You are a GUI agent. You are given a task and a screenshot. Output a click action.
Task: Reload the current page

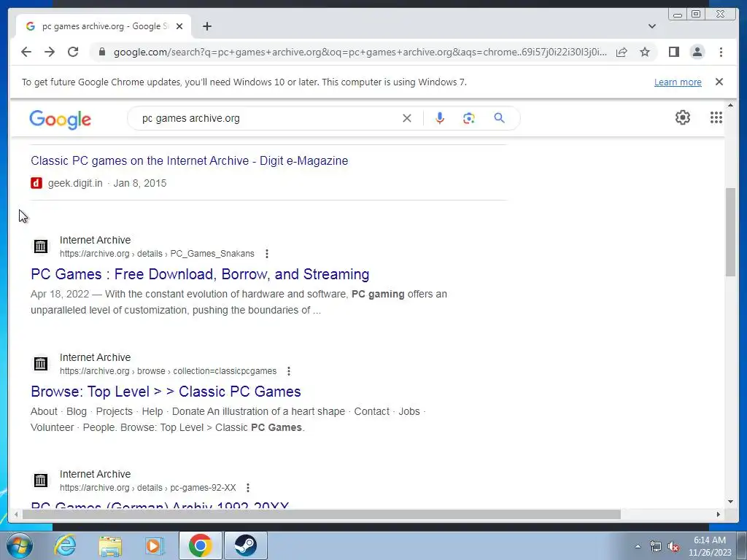[73, 52]
